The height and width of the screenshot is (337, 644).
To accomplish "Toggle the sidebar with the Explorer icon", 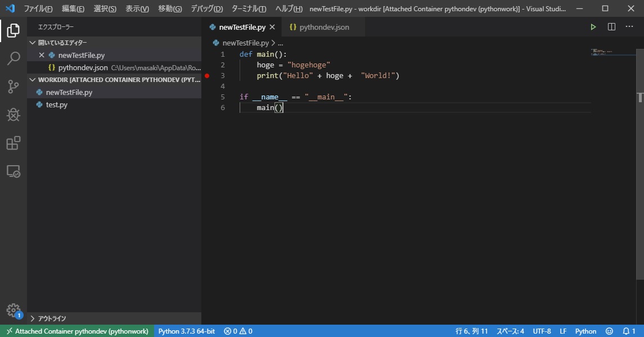I will point(12,31).
